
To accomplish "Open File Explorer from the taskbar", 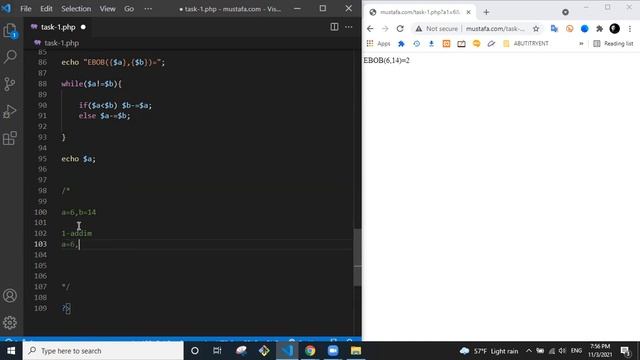I will pyautogui.click(x=356, y=351).
